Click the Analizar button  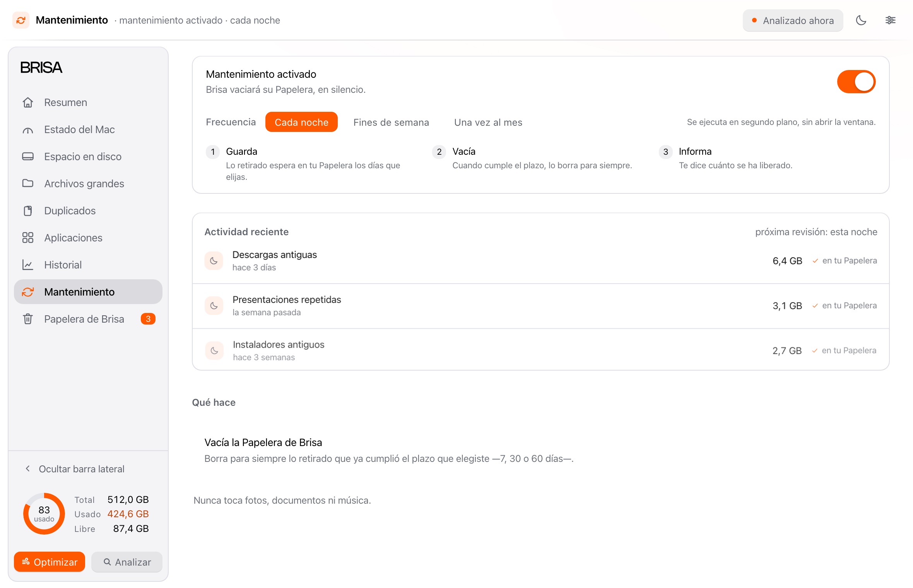pyautogui.click(x=127, y=562)
